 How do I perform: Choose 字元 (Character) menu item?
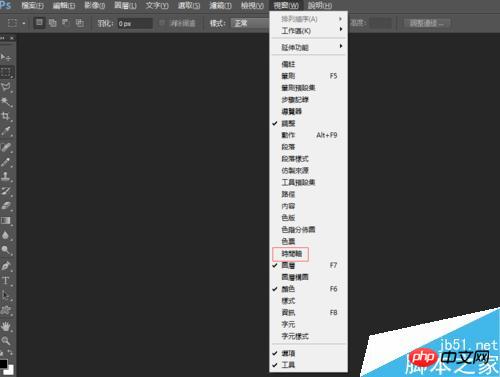(308, 324)
